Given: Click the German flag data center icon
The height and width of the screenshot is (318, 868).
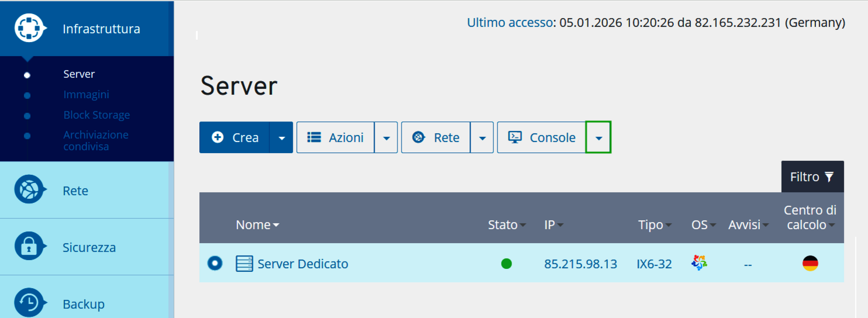Looking at the screenshot, I should tap(810, 264).
